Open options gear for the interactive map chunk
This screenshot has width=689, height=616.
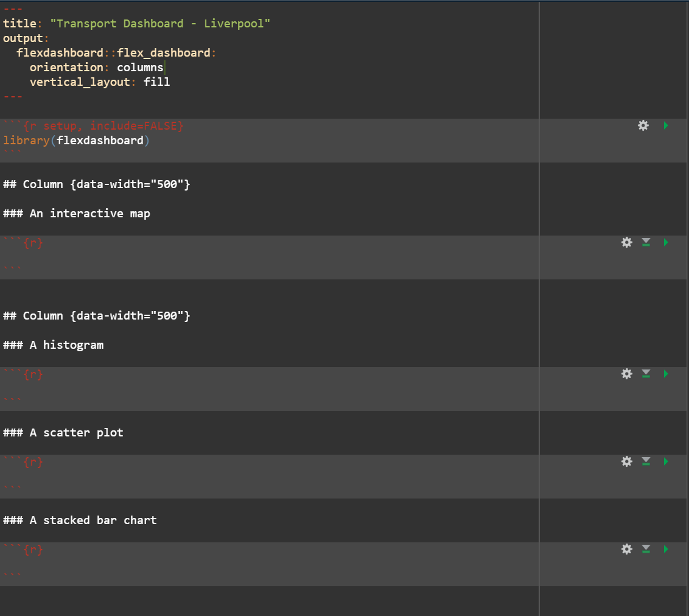coord(626,242)
